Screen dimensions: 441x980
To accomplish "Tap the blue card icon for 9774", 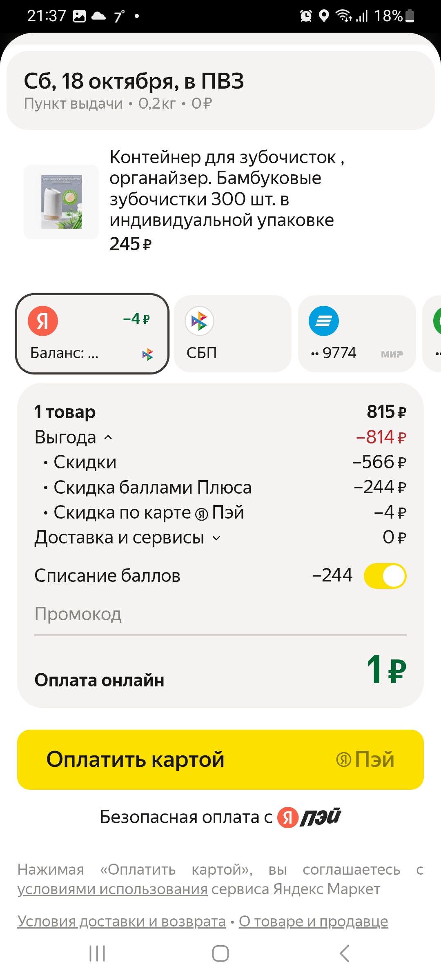I will point(324,321).
